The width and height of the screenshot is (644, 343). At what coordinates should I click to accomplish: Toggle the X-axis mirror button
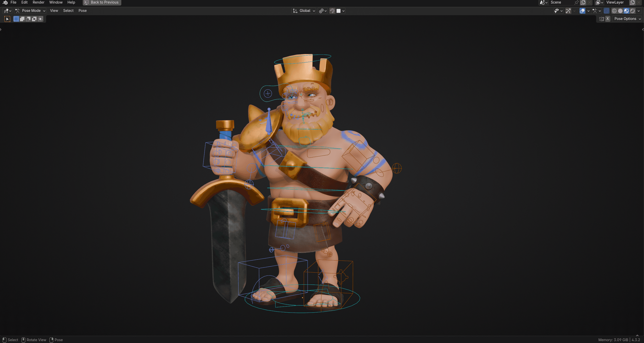608,19
